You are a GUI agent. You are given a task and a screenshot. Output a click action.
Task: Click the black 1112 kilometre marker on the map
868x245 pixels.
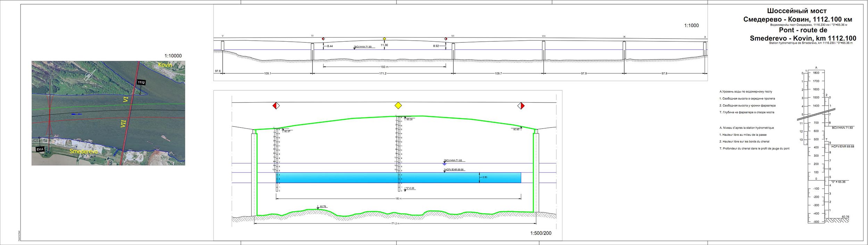[x=141, y=82]
